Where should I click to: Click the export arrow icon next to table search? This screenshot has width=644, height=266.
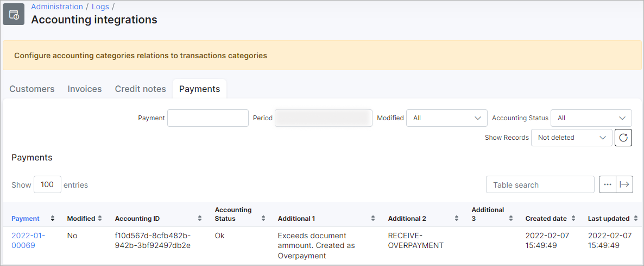[x=624, y=185]
